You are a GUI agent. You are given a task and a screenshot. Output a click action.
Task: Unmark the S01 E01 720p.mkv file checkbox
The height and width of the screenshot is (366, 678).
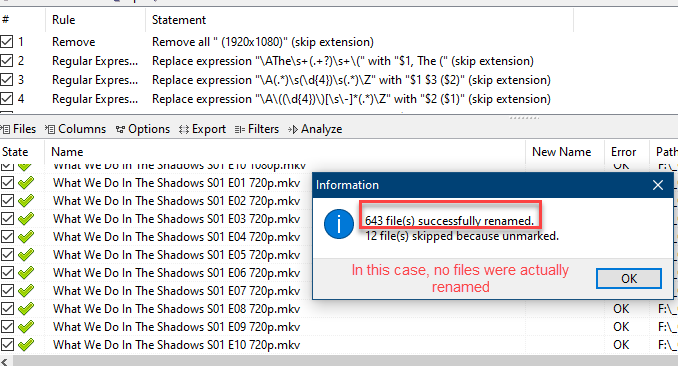point(7,183)
